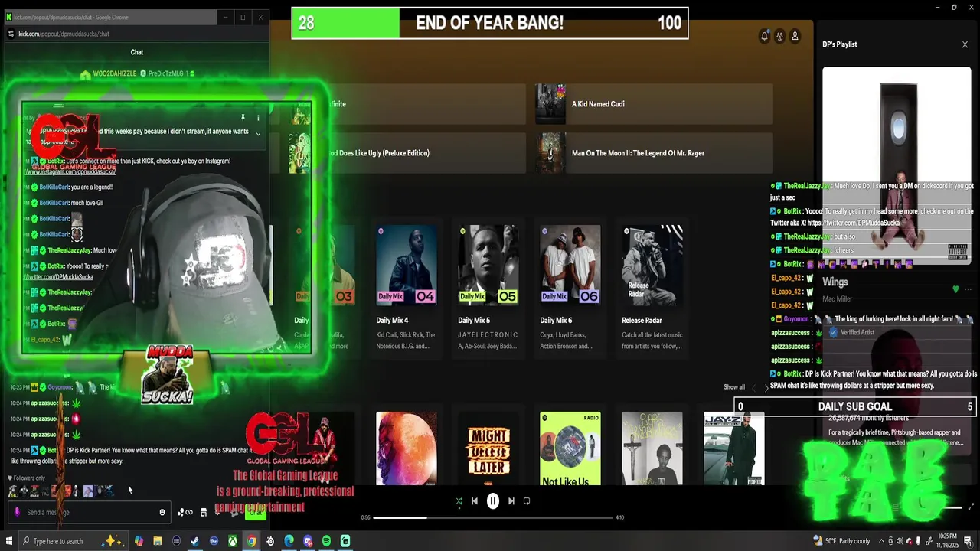
Task: Open Microsoft Edge from the taskbar
Action: click(289, 541)
